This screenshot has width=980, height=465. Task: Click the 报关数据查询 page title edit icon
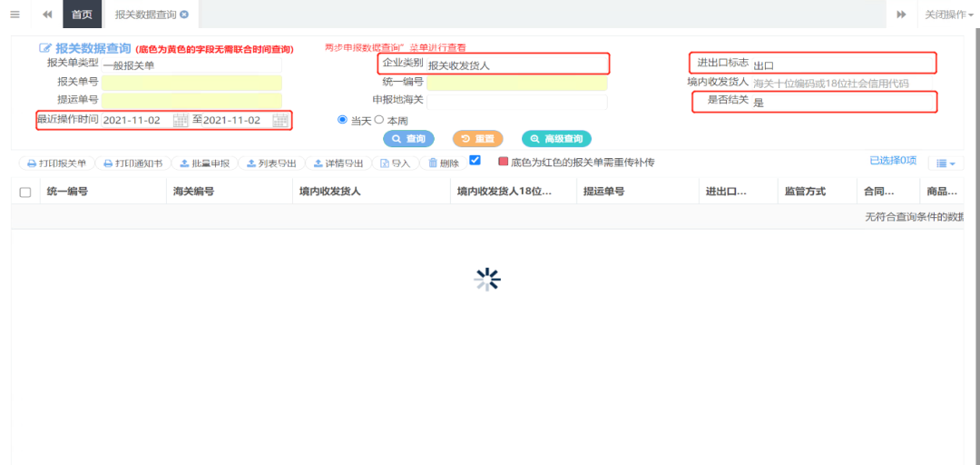click(x=45, y=47)
